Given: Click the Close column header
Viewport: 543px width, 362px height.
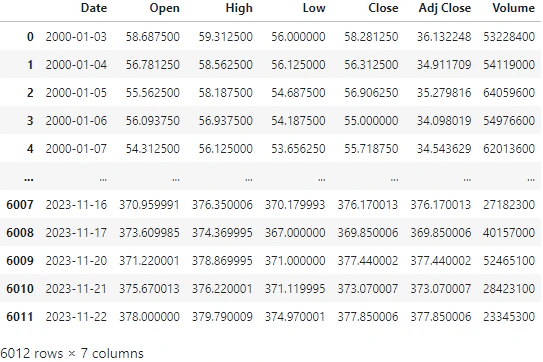Looking at the screenshot, I should tap(383, 8).
